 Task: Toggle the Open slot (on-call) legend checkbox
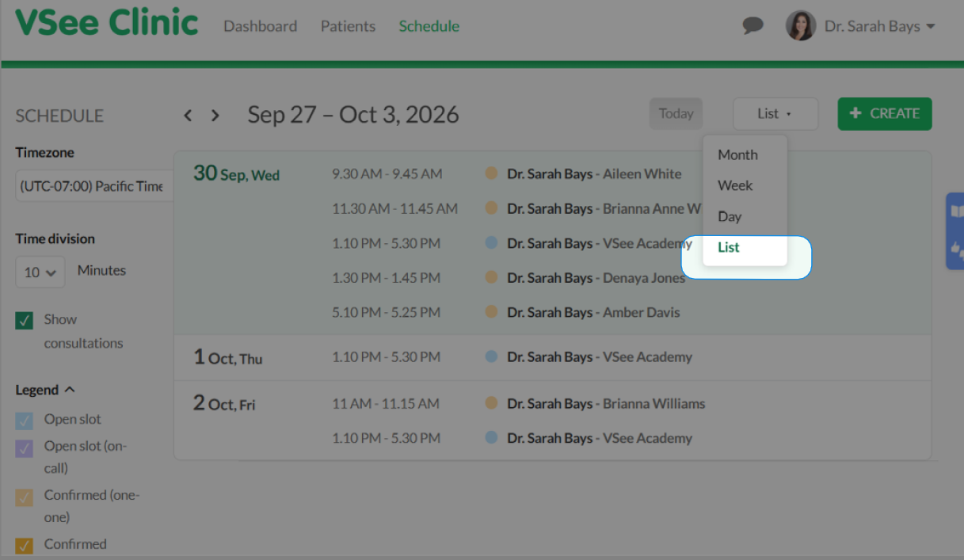pos(25,448)
